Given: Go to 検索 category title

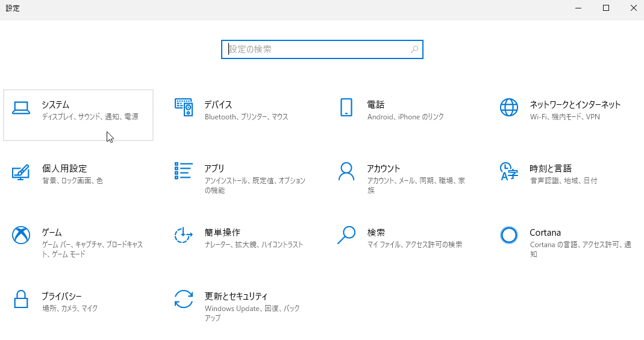Looking at the screenshot, I should pos(376,232).
